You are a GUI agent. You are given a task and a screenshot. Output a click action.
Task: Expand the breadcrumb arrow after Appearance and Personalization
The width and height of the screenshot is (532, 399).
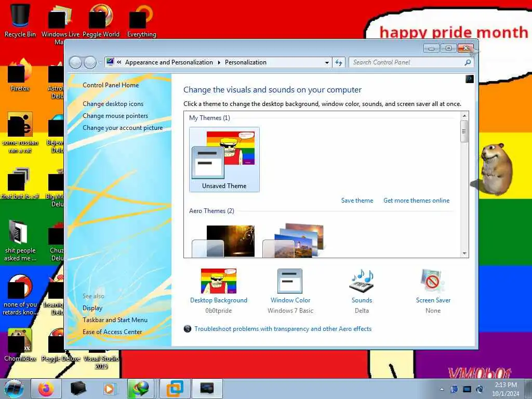[219, 63]
